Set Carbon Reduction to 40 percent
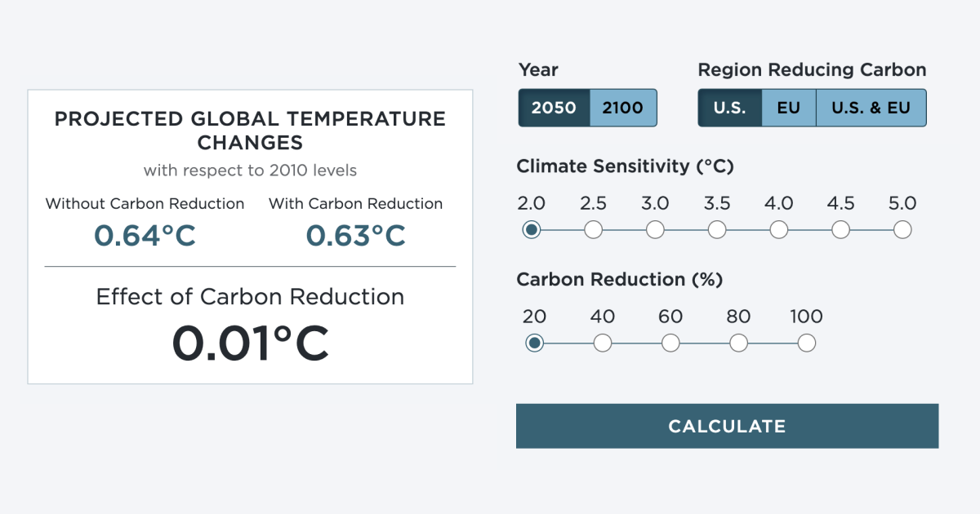Screen dimensions: 980x514 [x=603, y=343]
